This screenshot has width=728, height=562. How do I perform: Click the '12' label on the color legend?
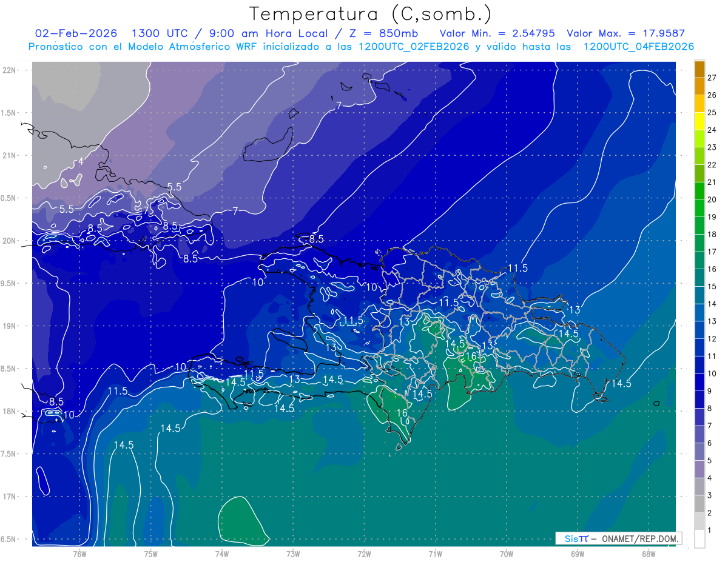(712, 339)
